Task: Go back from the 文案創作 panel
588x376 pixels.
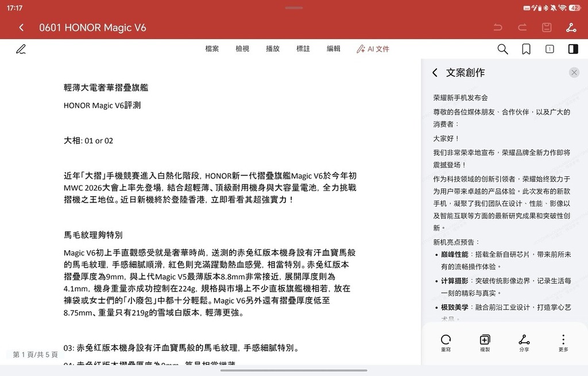Action: click(x=435, y=72)
